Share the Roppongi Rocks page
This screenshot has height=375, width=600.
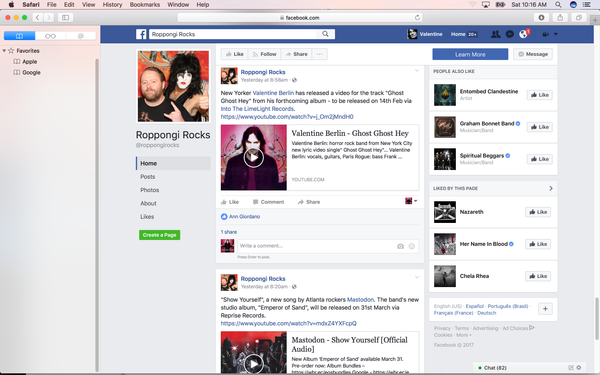pyautogui.click(x=297, y=54)
